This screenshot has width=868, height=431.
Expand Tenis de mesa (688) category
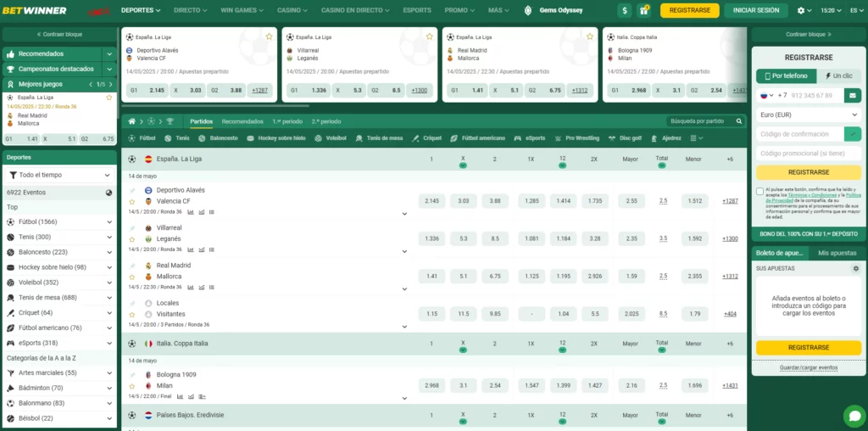point(109,298)
